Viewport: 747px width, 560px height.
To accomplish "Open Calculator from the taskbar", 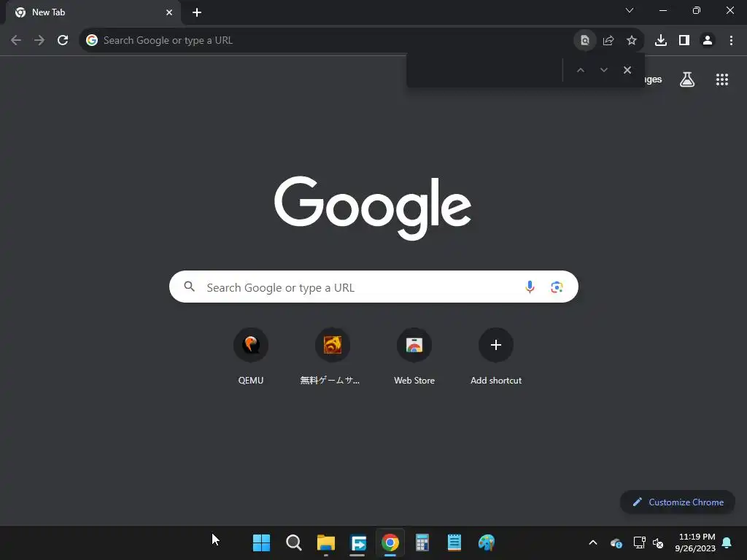I will pyautogui.click(x=422, y=542).
